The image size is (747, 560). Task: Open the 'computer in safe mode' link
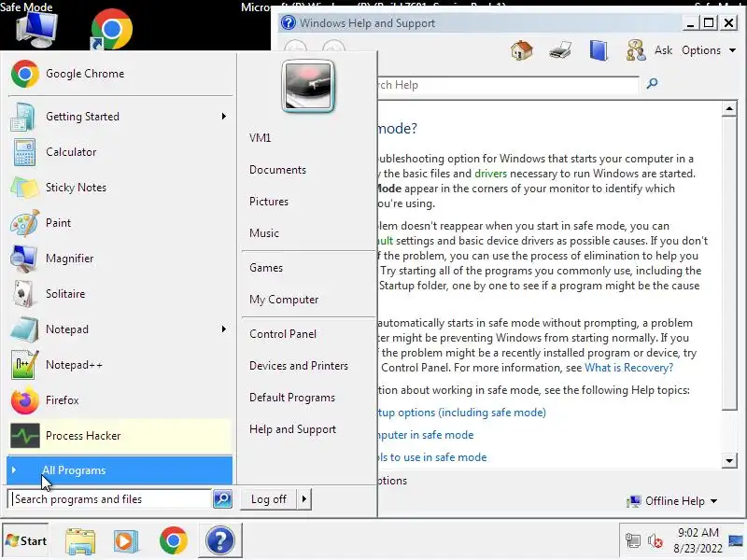[426, 435]
